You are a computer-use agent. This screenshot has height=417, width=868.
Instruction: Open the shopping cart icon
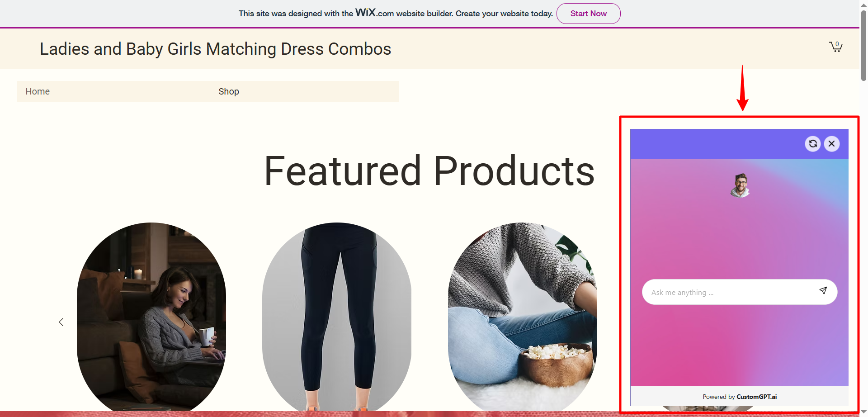(x=835, y=47)
